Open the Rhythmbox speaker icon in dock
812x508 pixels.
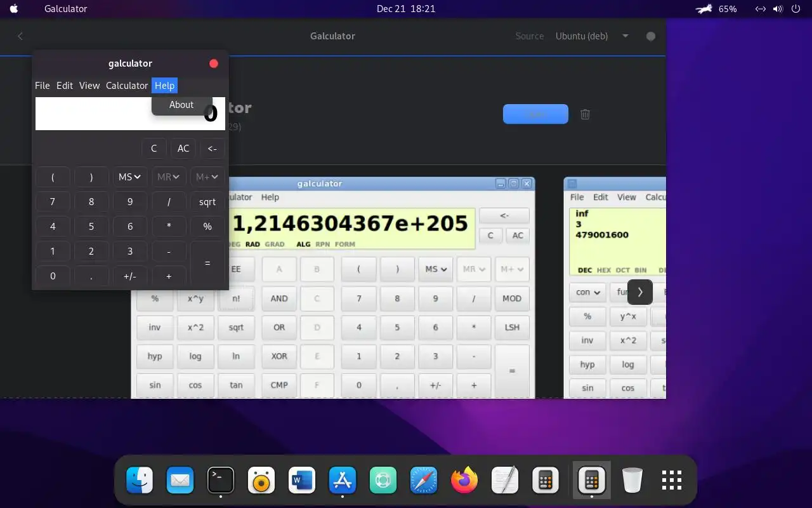point(261,481)
